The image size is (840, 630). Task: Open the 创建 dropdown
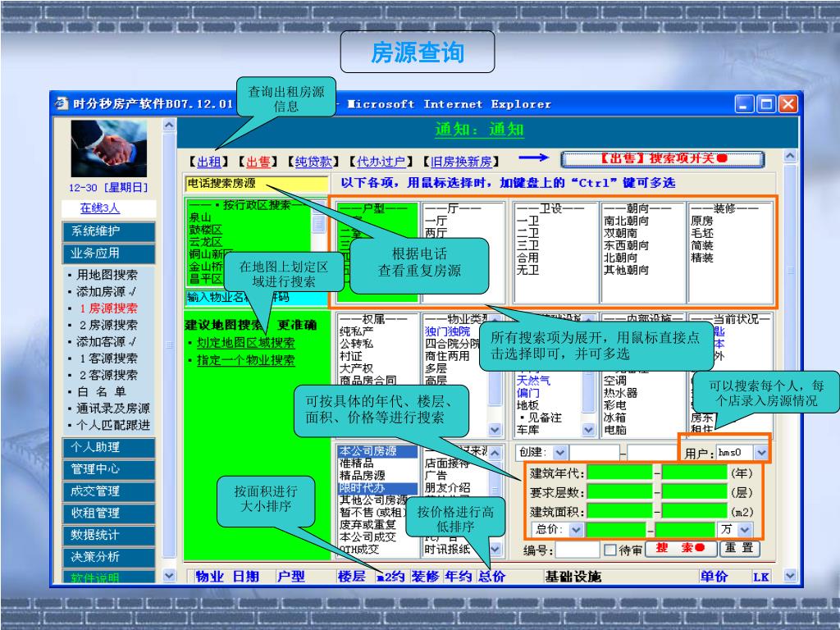[559, 453]
